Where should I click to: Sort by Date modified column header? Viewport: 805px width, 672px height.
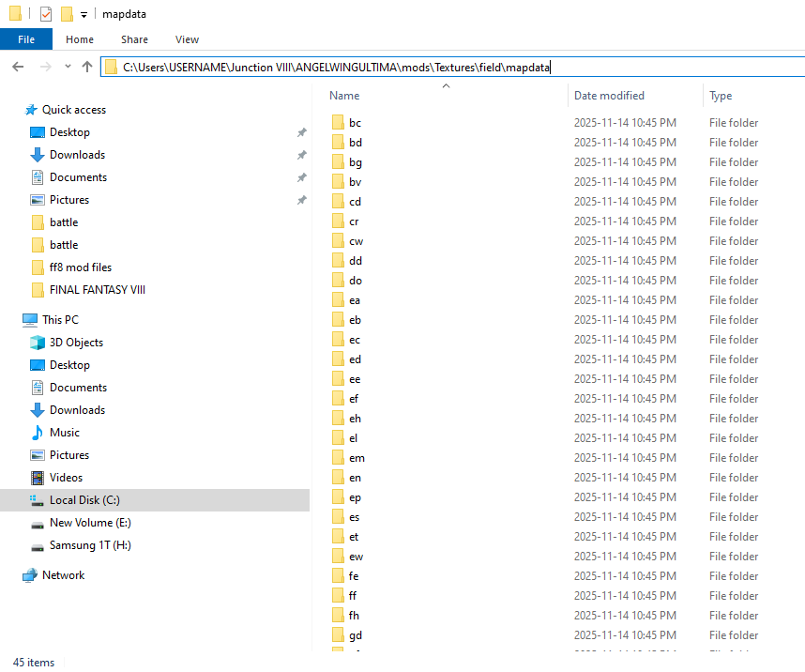609,96
